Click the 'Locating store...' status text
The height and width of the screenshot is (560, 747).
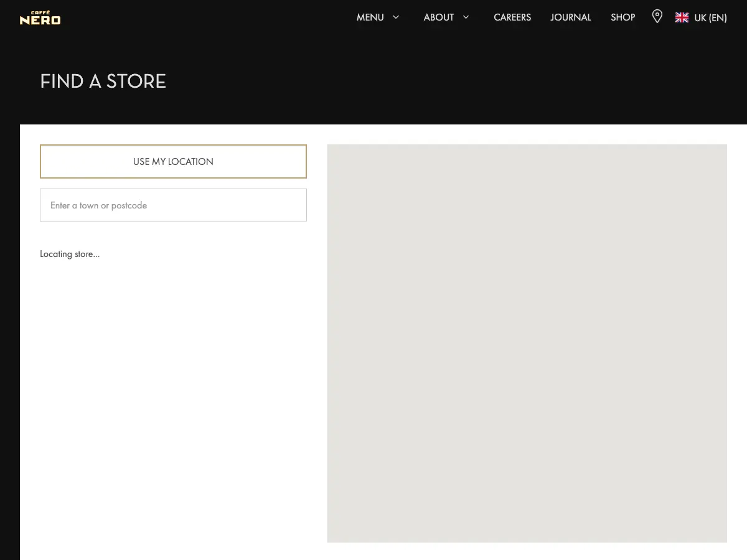70,254
